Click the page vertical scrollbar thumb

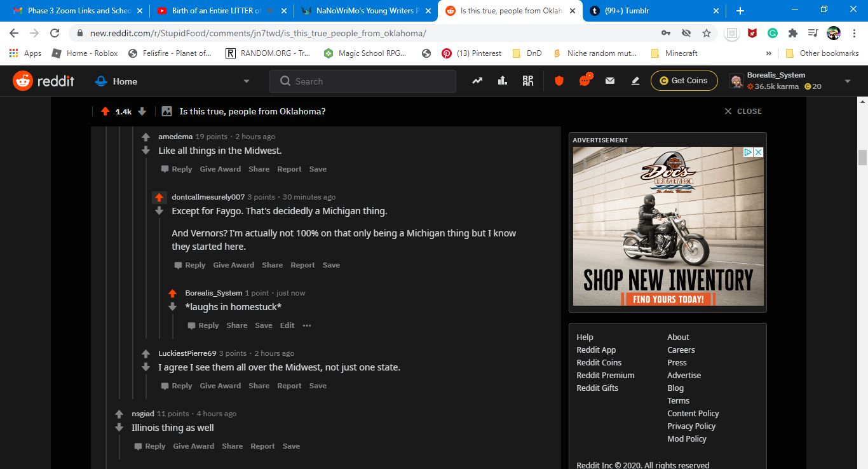tap(862, 157)
